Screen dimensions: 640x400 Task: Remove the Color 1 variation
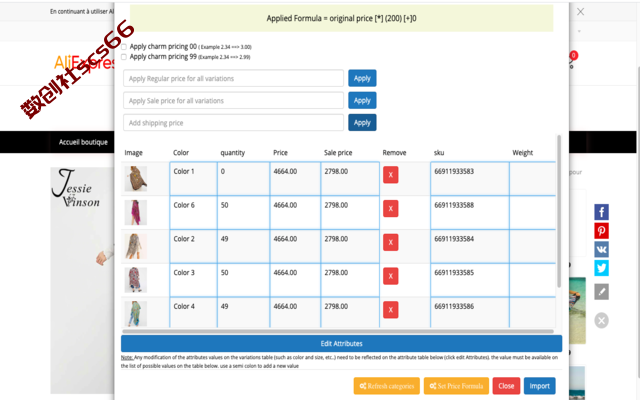391,175
